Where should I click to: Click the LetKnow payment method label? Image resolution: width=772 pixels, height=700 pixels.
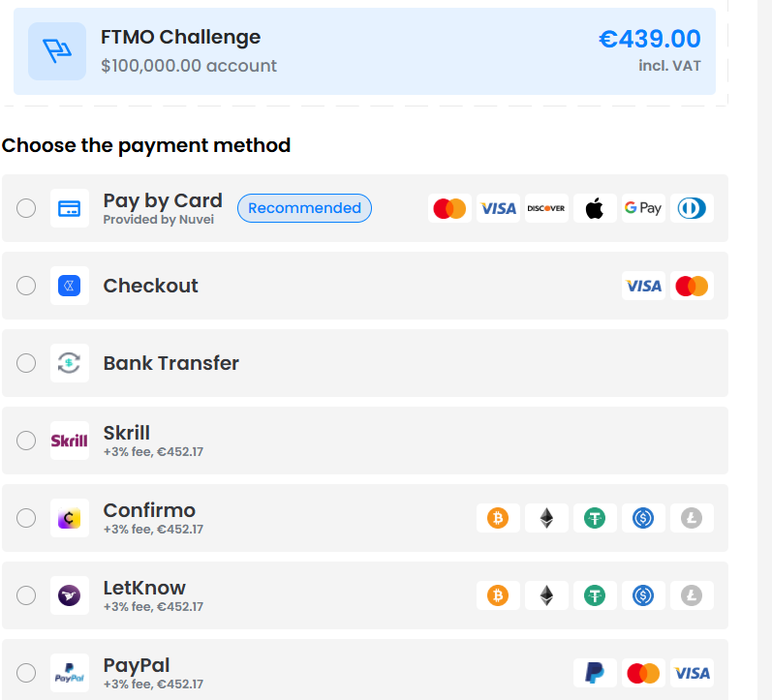[144, 588]
